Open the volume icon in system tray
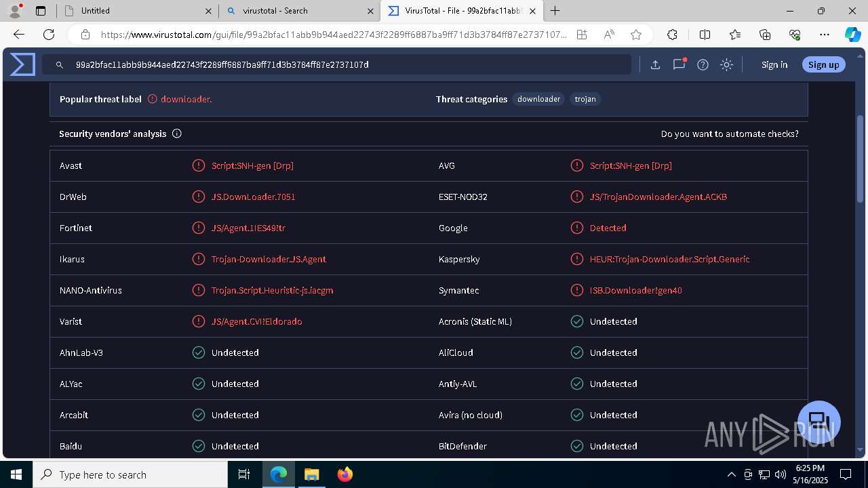The height and width of the screenshot is (488, 868). tap(780, 474)
